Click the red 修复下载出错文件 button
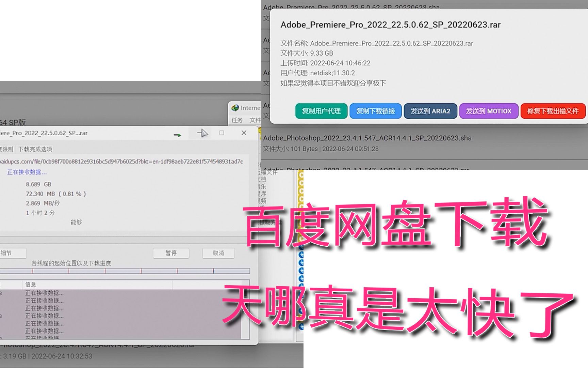Viewport: 588px width, 368px height. pyautogui.click(x=553, y=111)
